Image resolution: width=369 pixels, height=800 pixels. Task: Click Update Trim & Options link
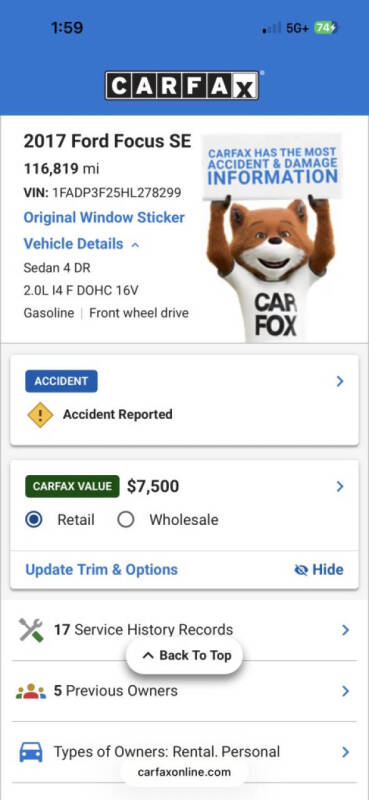point(102,570)
